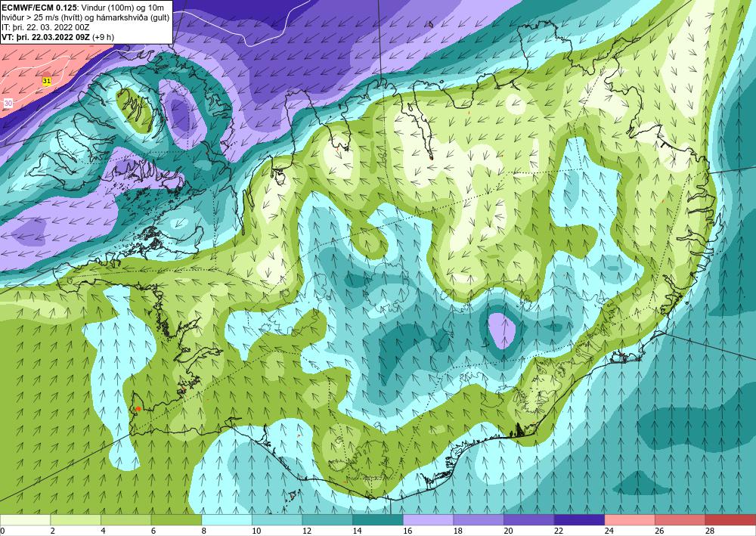Screen dimensions: 756x536
Task: Click the 'ECMWF/ECM 0.125' title text
Action: 39,7
